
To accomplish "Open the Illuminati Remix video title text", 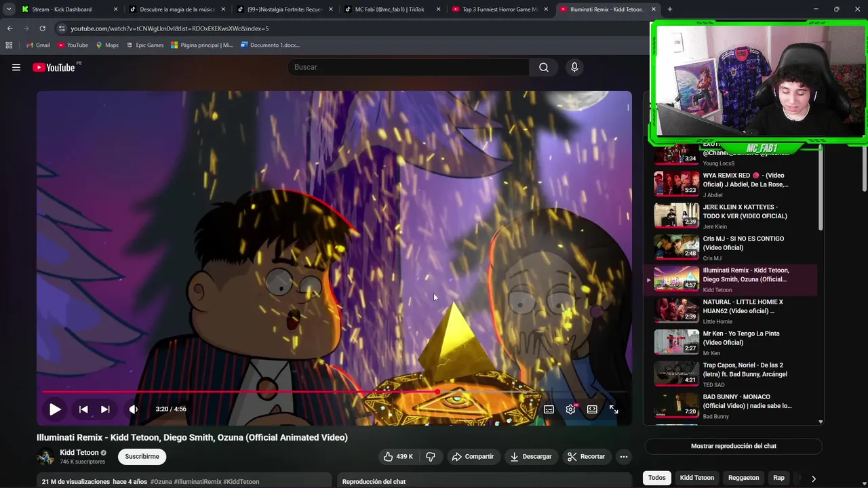I will point(192,438).
